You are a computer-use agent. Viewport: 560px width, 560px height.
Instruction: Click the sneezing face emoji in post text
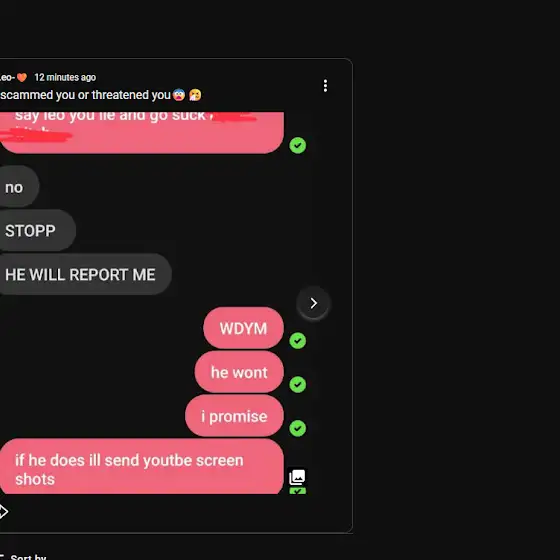pos(195,95)
